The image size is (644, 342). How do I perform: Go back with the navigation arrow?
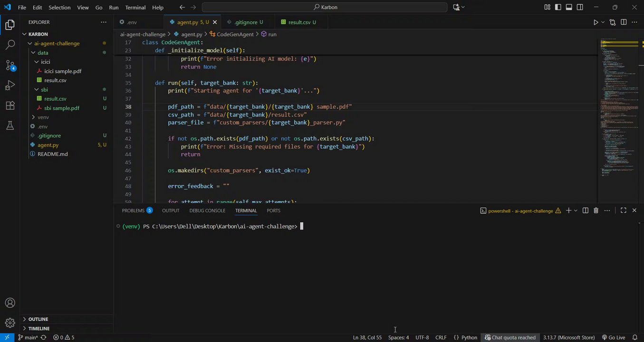pos(182,7)
